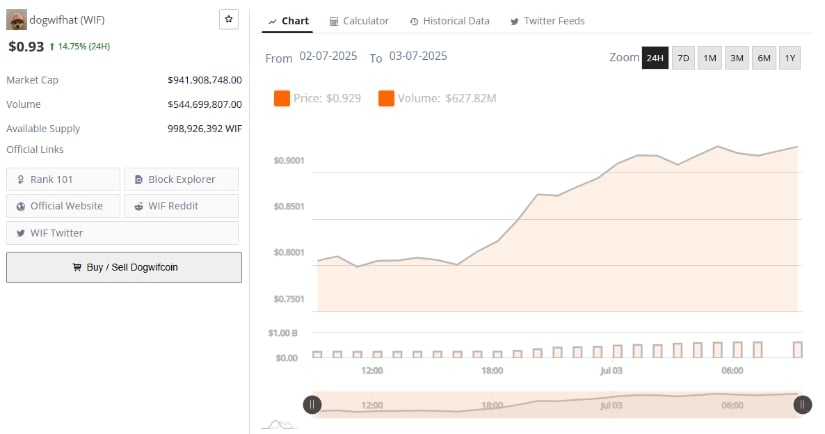
Task: Open the WIF Twitter link
Action: 122,233
